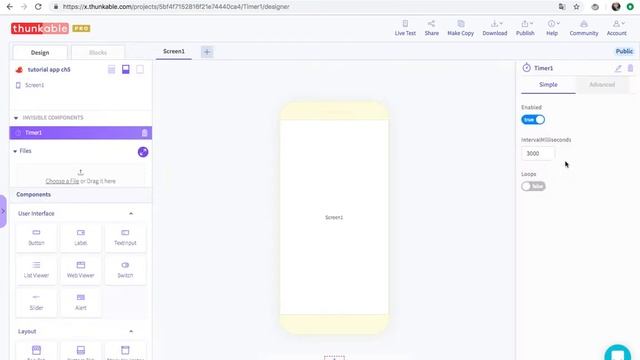Open the Publish dropdown
The image size is (640, 360).
click(525, 28)
